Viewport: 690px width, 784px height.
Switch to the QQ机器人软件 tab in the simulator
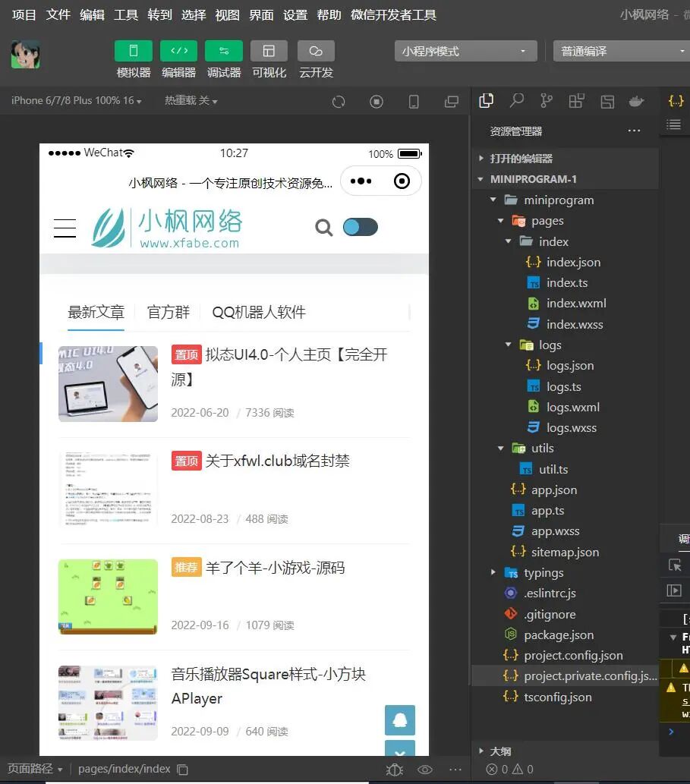259,313
